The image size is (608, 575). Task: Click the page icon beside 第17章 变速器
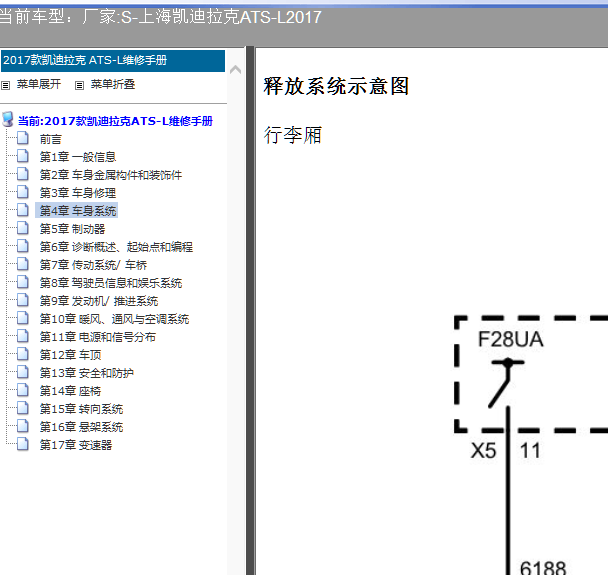coord(23,444)
